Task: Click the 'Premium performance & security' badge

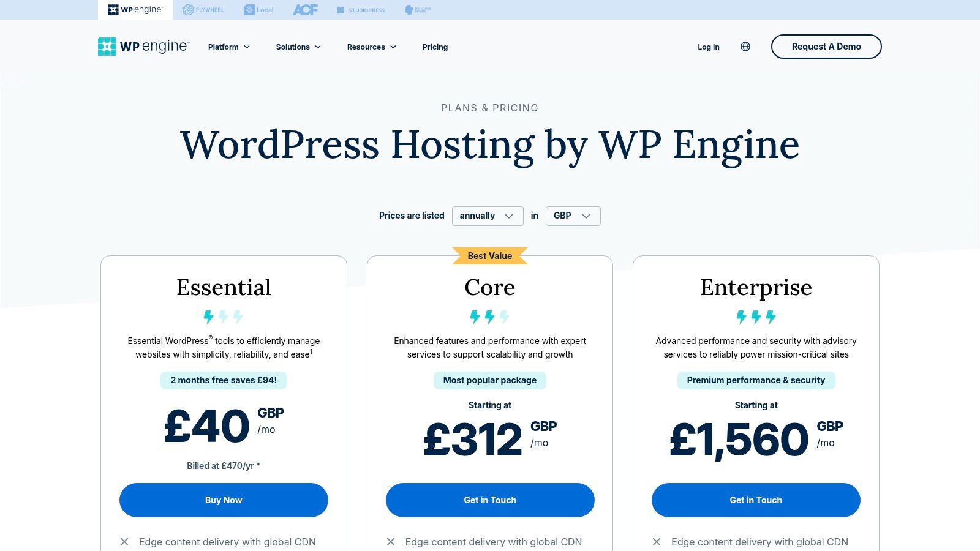Action: 756,380
